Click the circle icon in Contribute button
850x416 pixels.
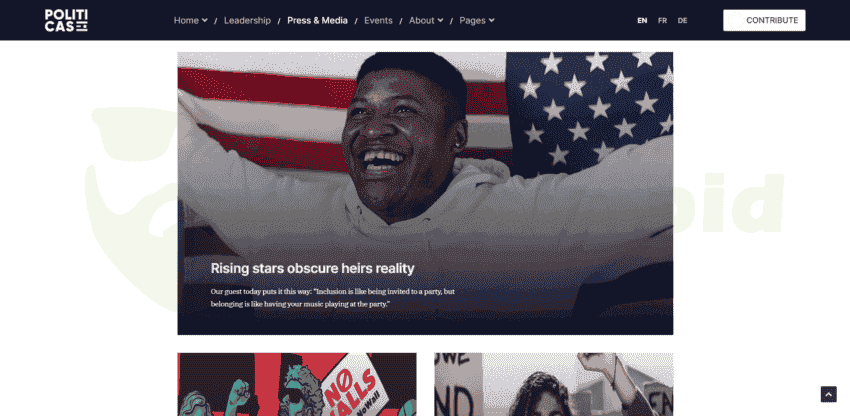pos(736,21)
